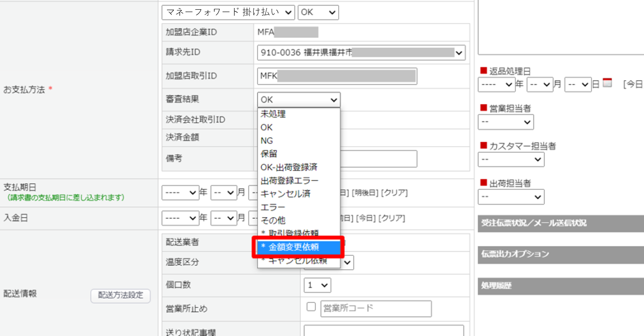The height and width of the screenshot is (336, 644).
Task: Click the 加盟店企業ID label
Action: point(191,32)
